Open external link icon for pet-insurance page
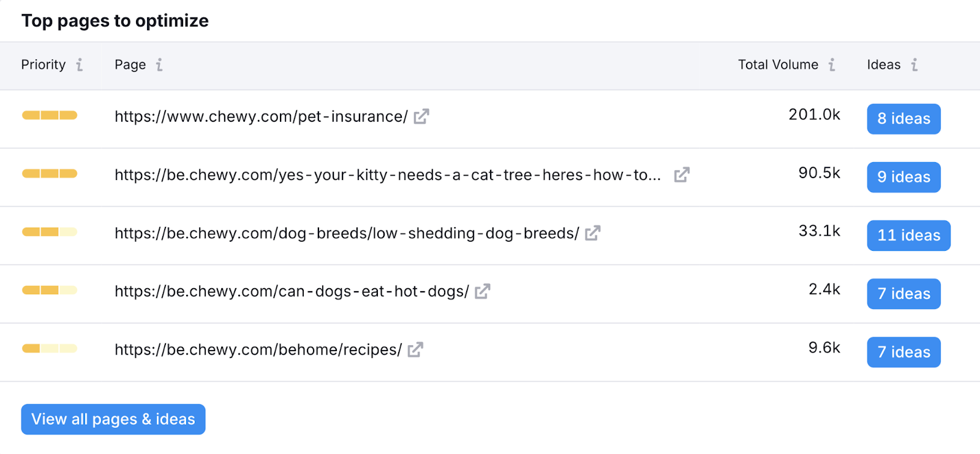Screen dimensions: 980x454 [421, 116]
